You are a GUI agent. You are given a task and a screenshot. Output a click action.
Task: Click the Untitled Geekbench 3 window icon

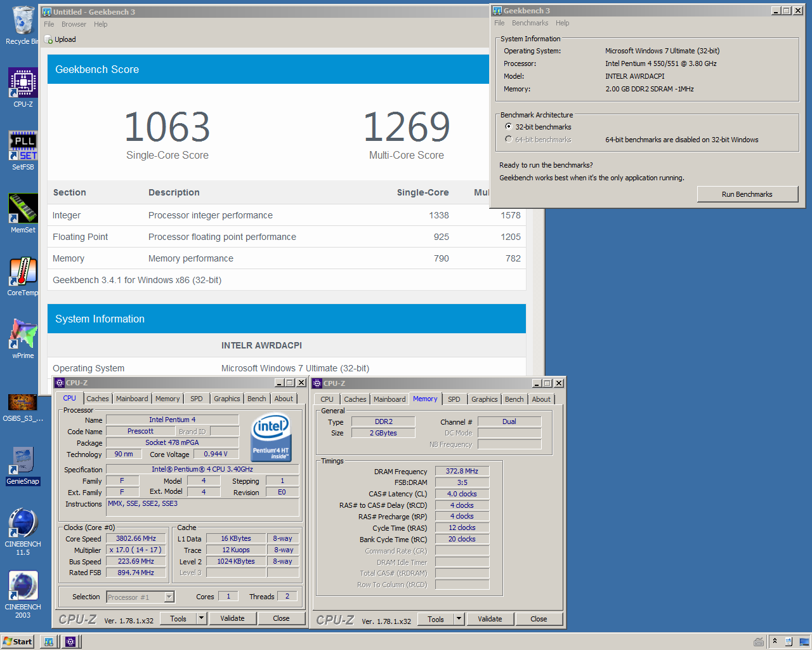pos(46,11)
